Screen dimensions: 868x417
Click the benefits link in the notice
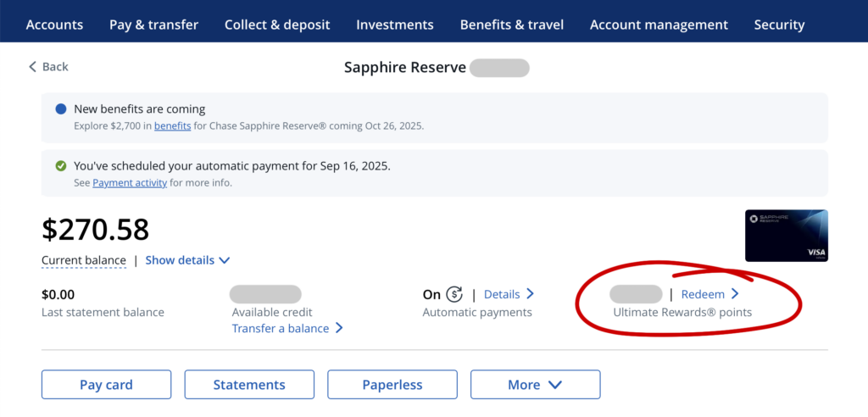click(172, 125)
